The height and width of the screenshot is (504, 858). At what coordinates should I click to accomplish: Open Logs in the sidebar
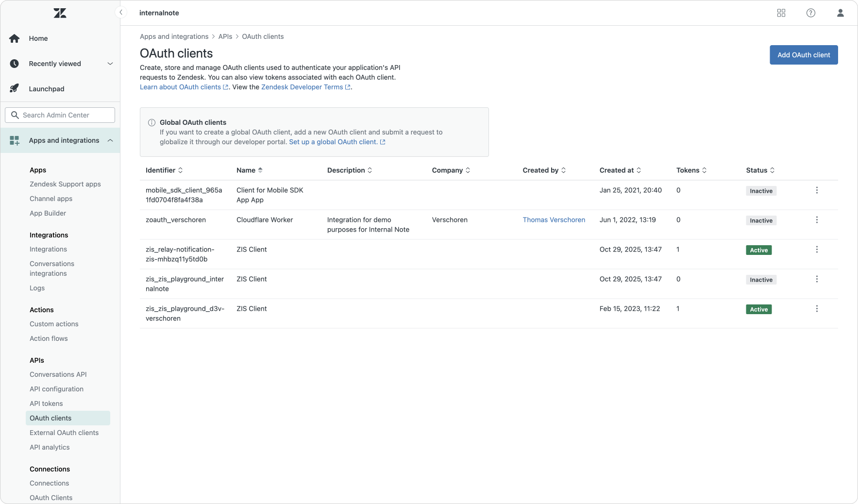37,288
